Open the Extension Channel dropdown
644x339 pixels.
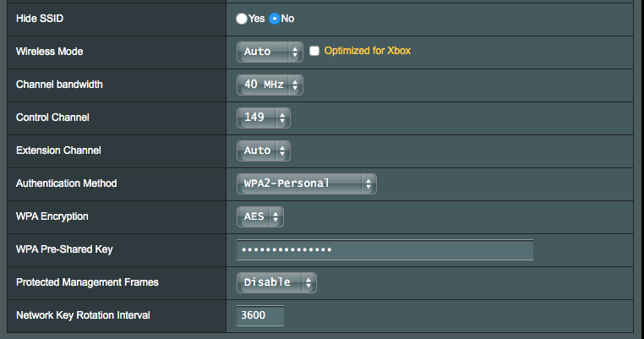263,150
